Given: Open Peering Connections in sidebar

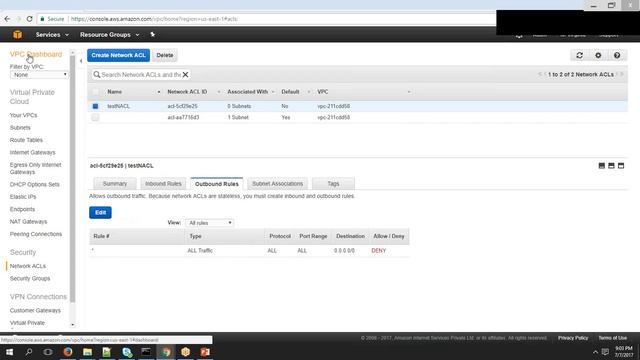Looking at the screenshot, I should pos(36,234).
